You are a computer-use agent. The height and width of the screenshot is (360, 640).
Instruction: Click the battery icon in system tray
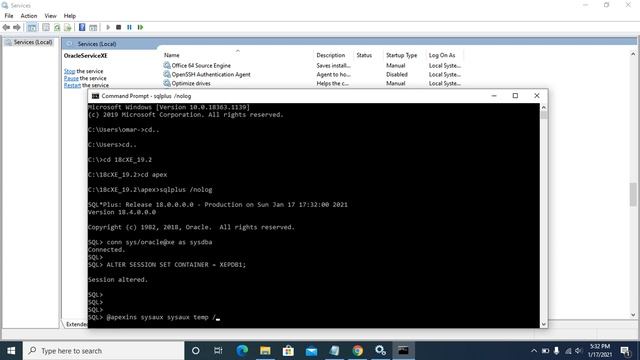click(545, 351)
